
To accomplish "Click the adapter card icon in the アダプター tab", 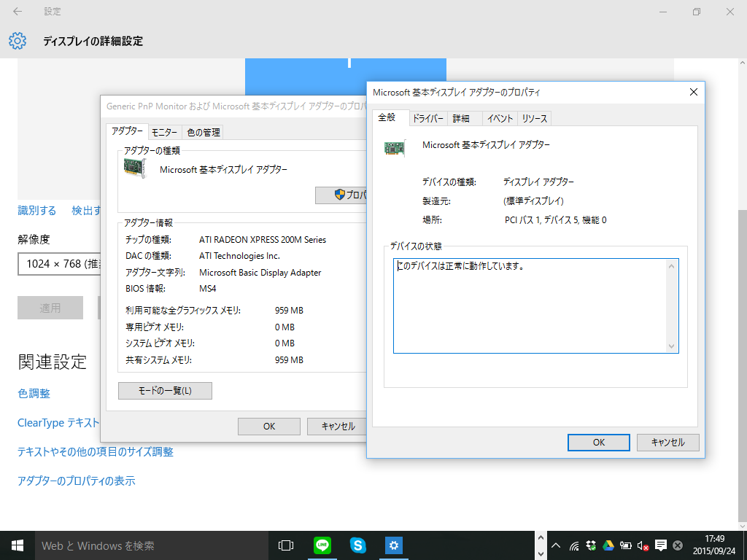I will 135,168.
